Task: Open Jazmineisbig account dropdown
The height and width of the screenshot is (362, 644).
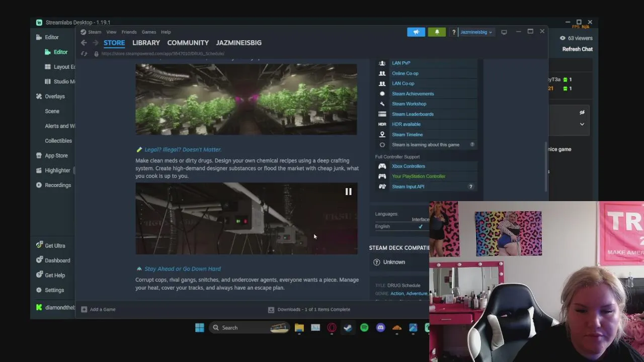Action: 476,32
